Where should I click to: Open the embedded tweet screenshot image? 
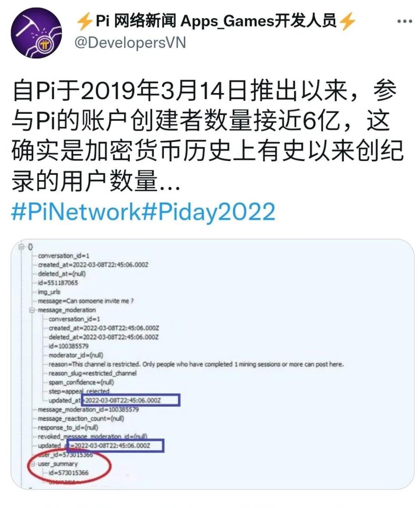[212, 364]
